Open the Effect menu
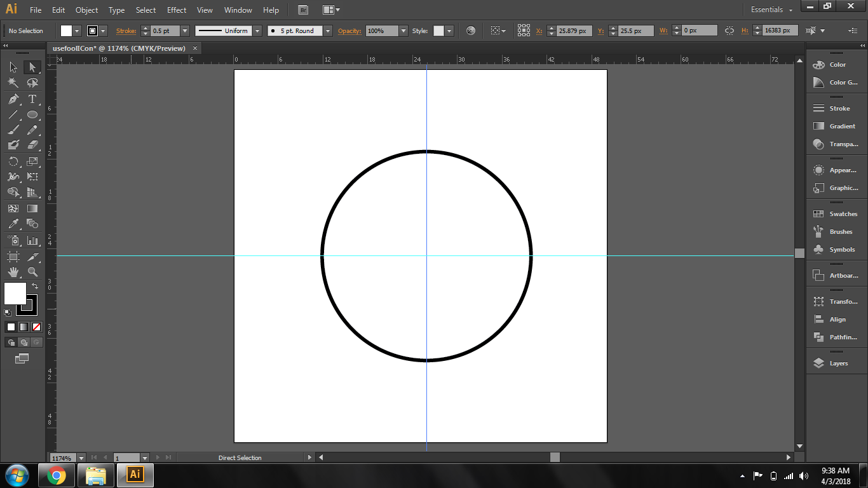The width and height of the screenshot is (868, 488). [177, 10]
